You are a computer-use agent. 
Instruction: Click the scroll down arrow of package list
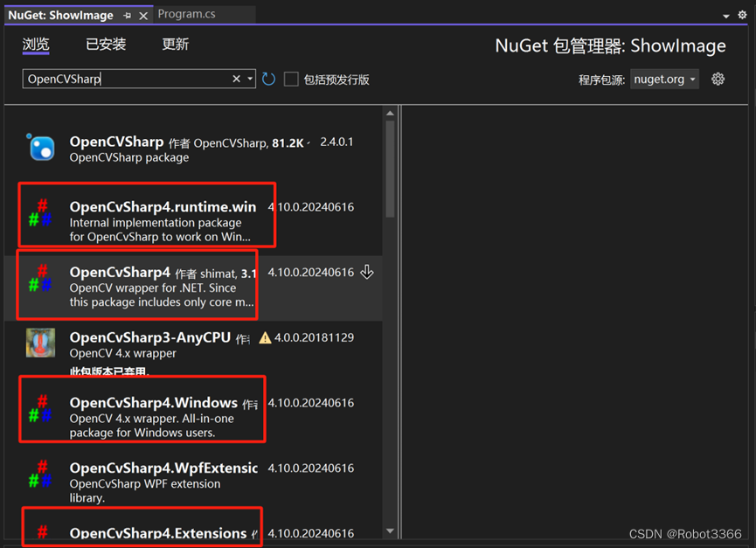[390, 531]
